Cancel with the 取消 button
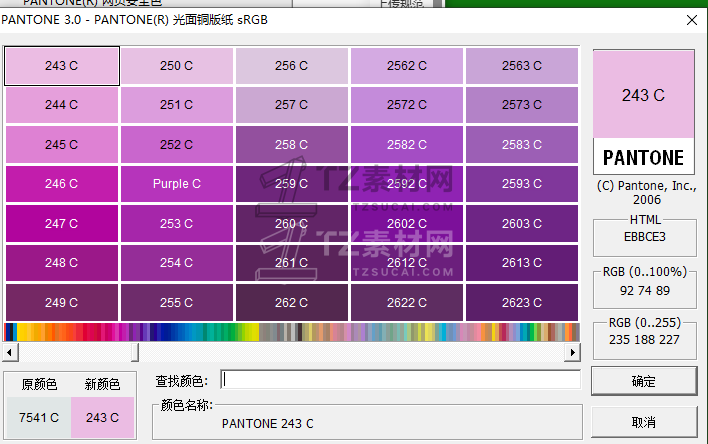 (x=644, y=423)
